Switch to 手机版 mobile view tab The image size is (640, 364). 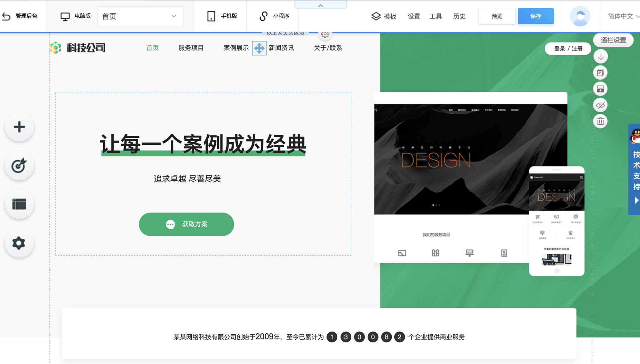[x=222, y=16]
